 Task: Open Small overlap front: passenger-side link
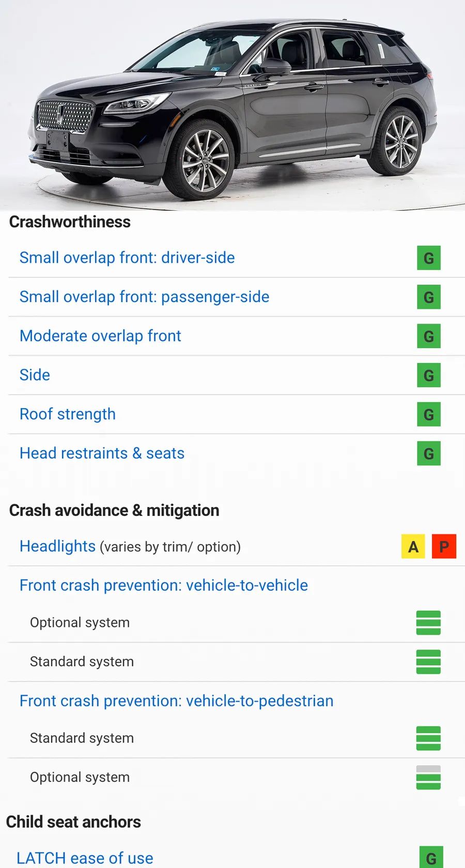coord(144,297)
